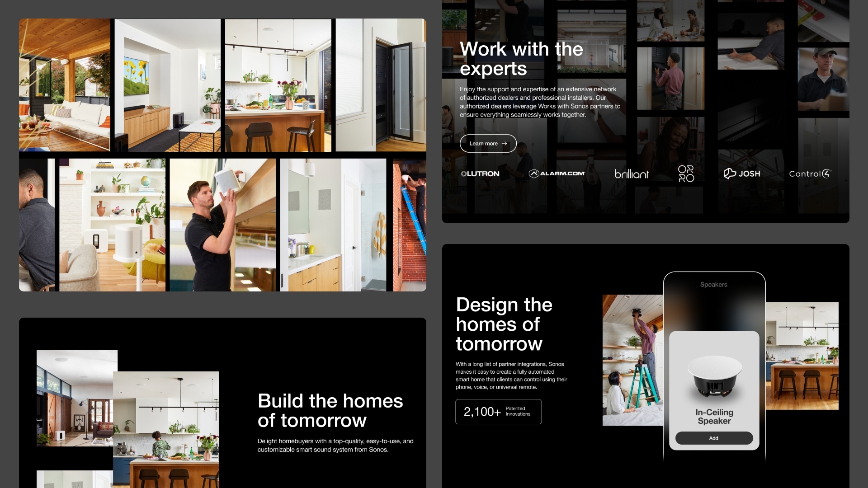Click the ORO partner logo icon
The height and width of the screenshot is (488, 868).
tap(685, 174)
